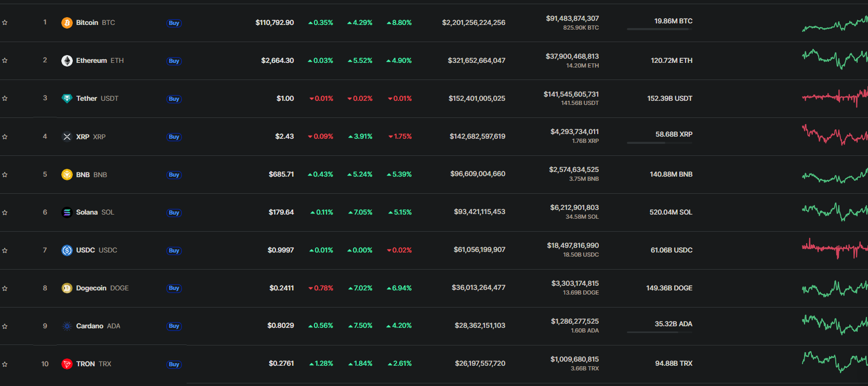The image size is (868, 386).
Task: Click Tether volume $141,545,605,731
Action: [x=571, y=95]
